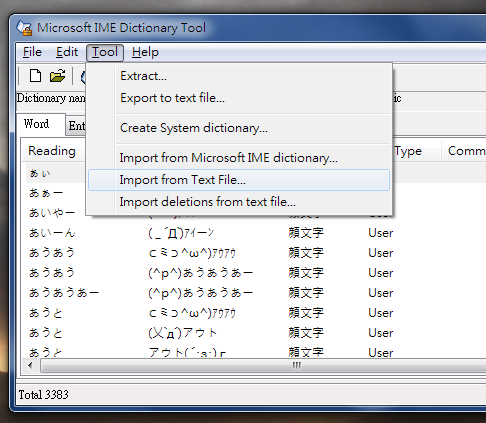Click the horizontal scrollbar left arrow

[31, 366]
